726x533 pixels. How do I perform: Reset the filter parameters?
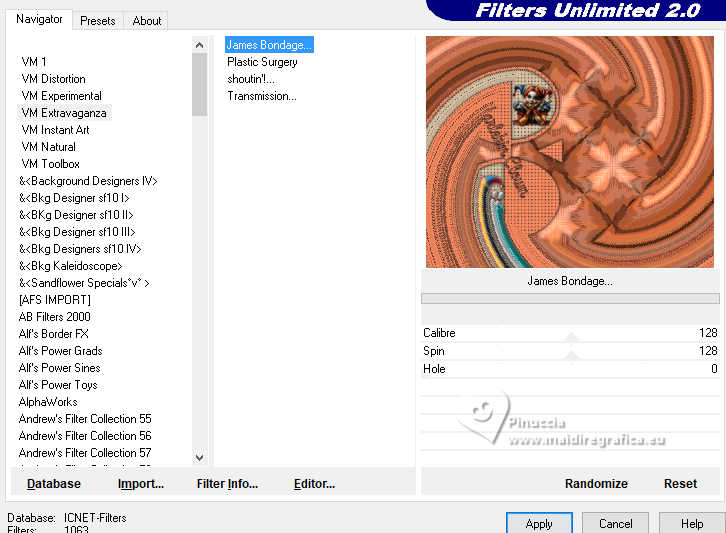click(680, 484)
